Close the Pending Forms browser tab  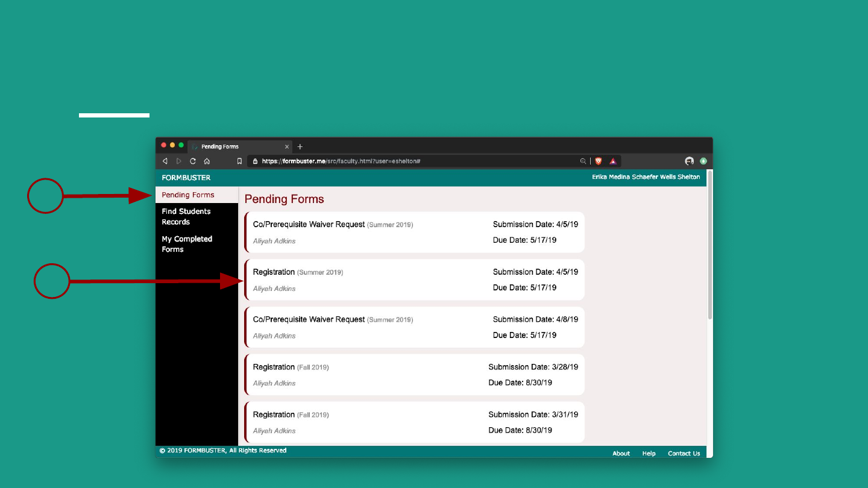287,146
